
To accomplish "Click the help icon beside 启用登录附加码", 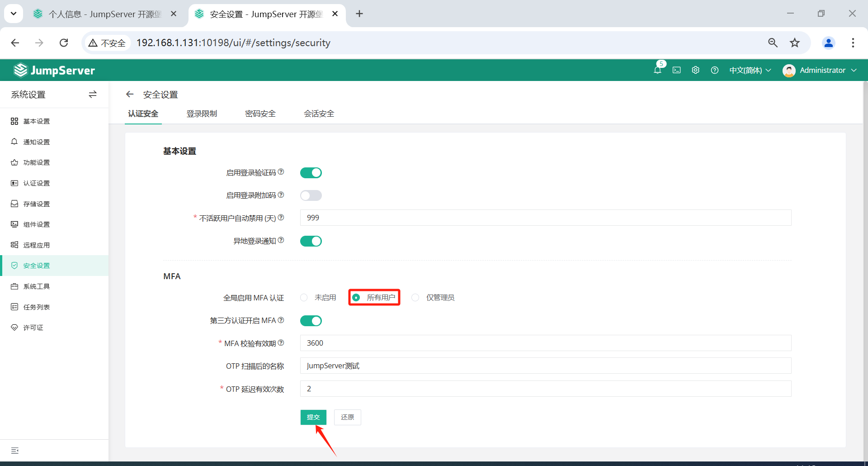I will [281, 195].
